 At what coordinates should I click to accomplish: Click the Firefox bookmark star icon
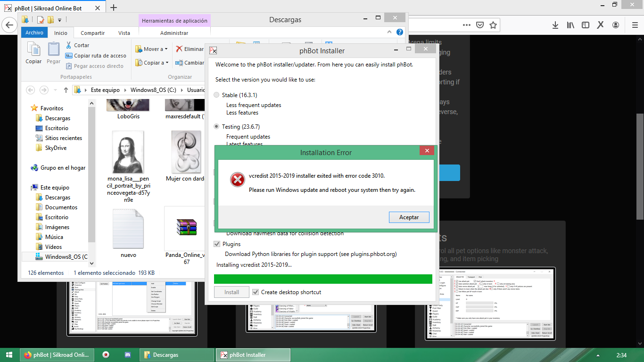pyautogui.click(x=493, y=25)
